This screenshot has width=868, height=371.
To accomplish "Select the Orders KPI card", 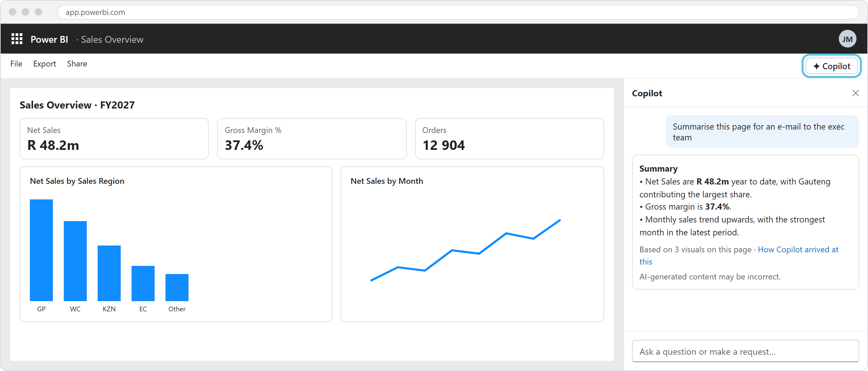I will pos(510,139).
